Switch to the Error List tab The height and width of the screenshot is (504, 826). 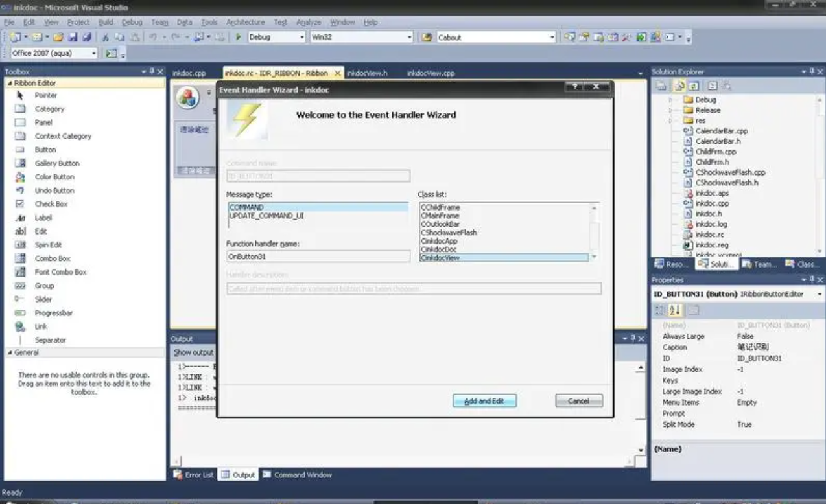(x=193, y=475)
